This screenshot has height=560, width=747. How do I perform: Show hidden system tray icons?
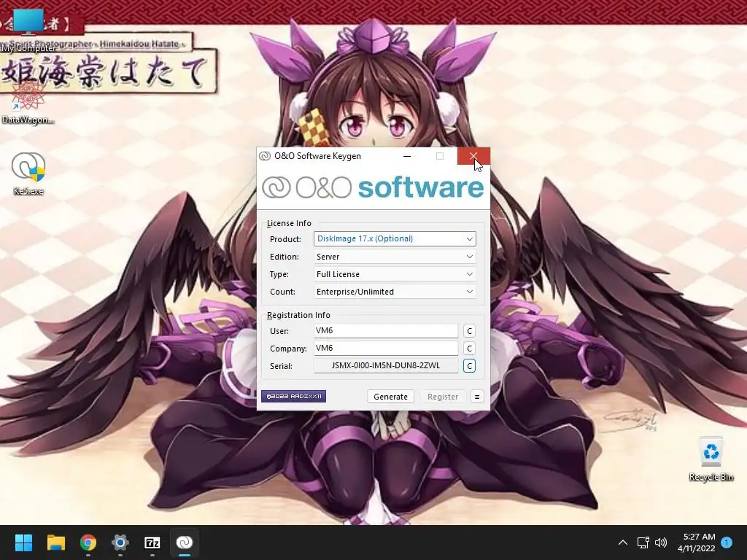(x=623, y=542)
